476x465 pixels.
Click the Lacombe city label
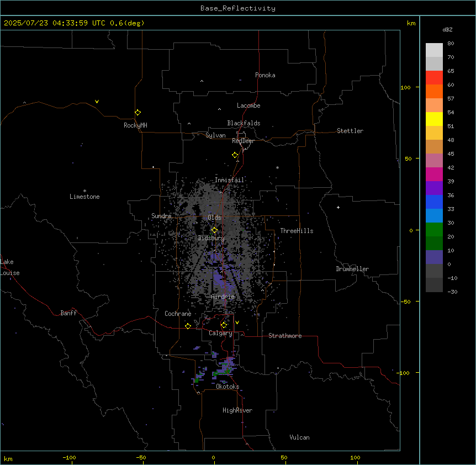(248, 105)
